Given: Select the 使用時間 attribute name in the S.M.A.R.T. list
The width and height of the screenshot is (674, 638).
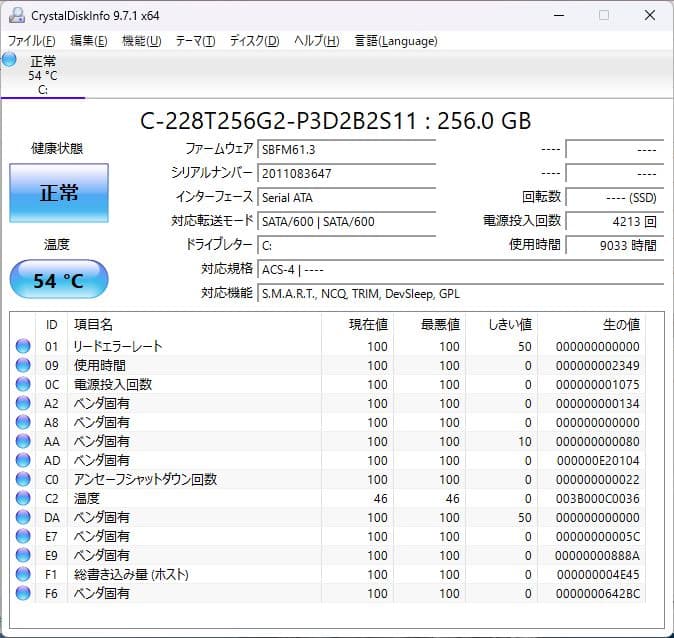Looking at the screenshot, I should [100, 365].
